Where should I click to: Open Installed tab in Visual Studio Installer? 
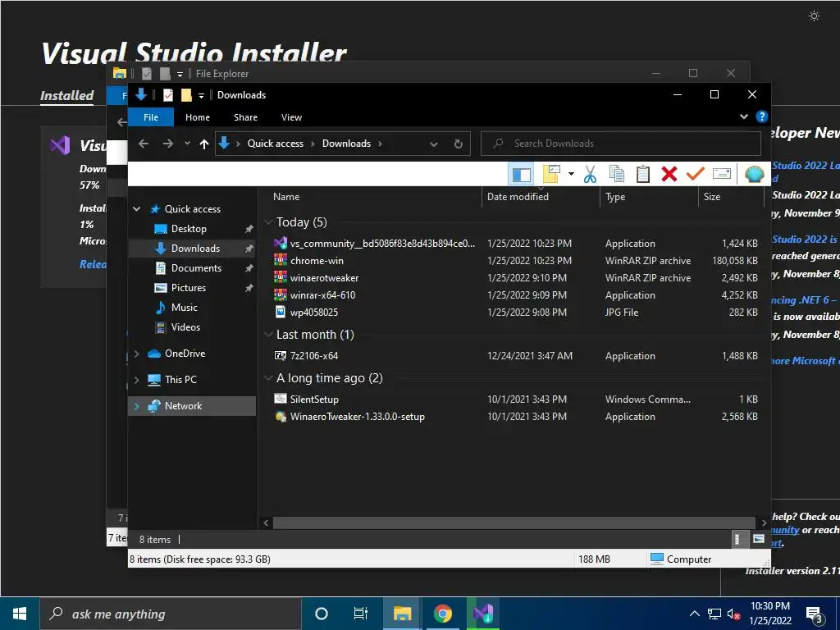coord(67,96)
